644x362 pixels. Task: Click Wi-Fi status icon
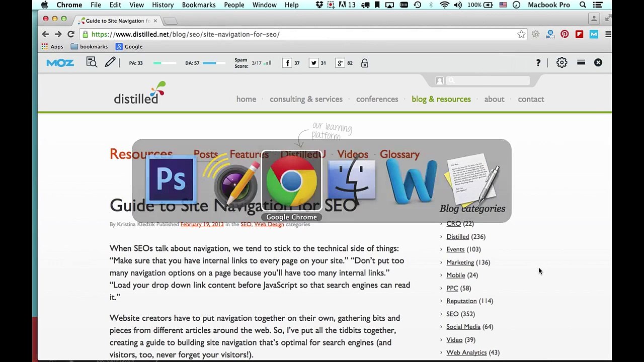[x=444, y=5]
